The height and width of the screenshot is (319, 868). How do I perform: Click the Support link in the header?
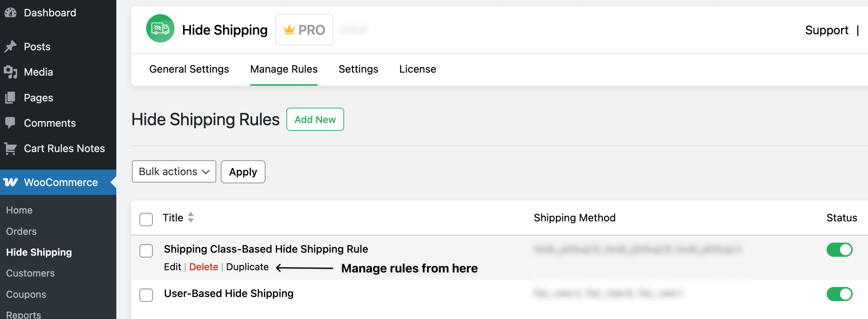point(827,30)
